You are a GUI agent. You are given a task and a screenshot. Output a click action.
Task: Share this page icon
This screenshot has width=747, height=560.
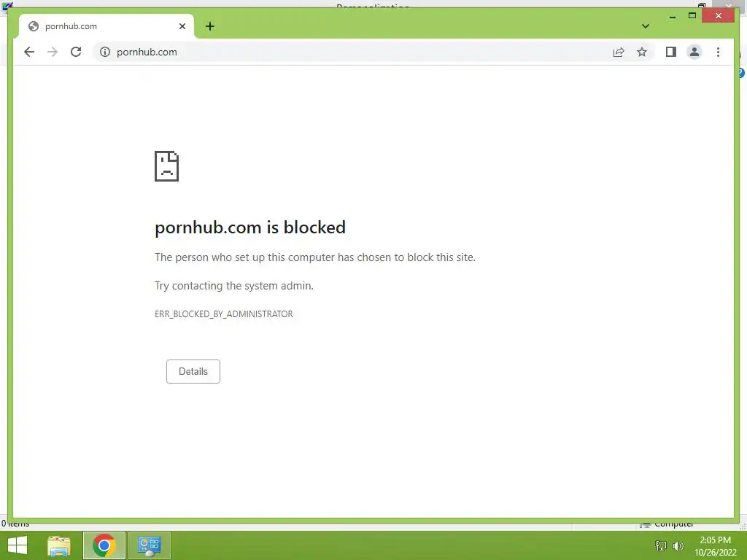coord(619,52)
